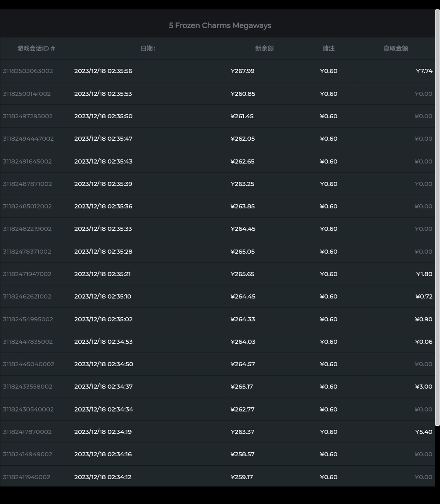Select the balance ¥258.57
Image resolution: width=440 pixels, height=504 pixels.
pos(242,454)
